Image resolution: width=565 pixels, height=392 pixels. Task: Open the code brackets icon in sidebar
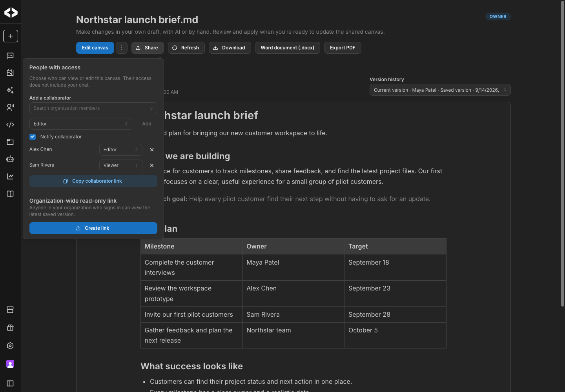(11, 125)
